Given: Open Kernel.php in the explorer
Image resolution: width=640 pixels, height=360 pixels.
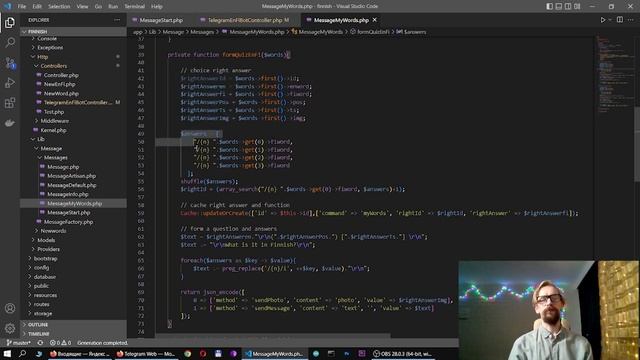Looking at the screenshot, I should 73,130.
